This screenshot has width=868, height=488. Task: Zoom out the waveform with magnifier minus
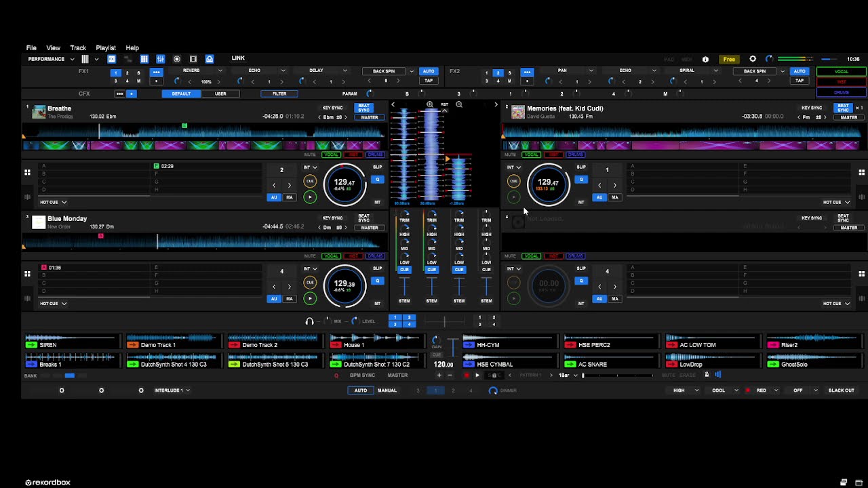tap(459, 104)
